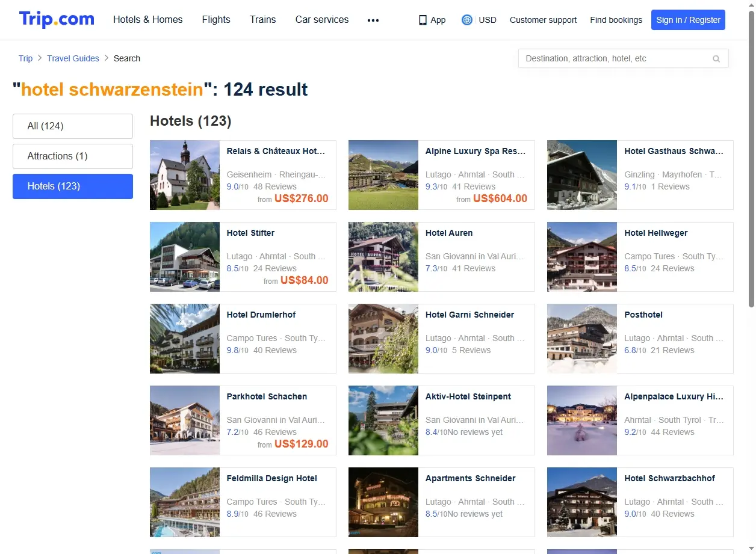Open Car services menu
This screenshot has height=554, width=756.
coord(322,19)
